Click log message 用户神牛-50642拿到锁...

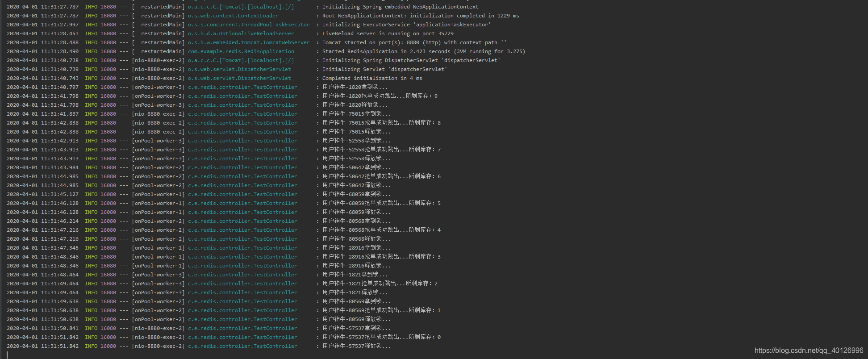click(x=357, y=167)
